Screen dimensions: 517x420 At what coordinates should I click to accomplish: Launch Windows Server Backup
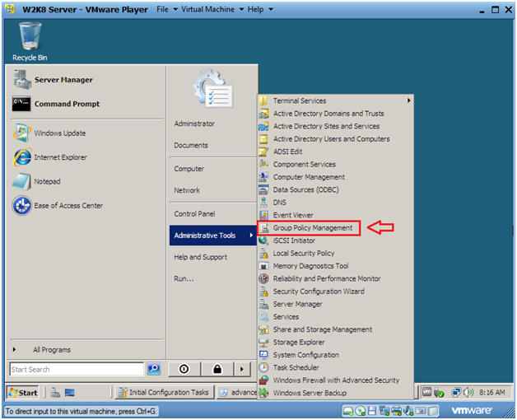[x=303, y=393]
